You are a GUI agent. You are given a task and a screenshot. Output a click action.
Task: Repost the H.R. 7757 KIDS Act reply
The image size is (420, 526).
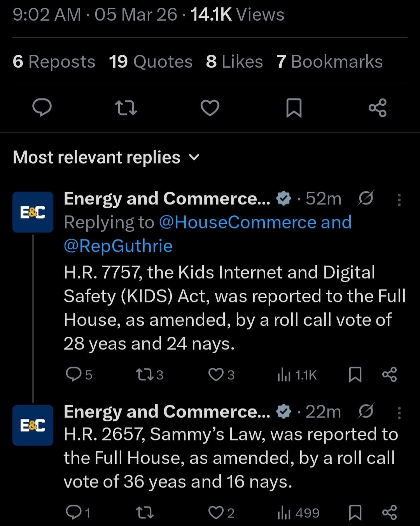[x=144, y=374]
